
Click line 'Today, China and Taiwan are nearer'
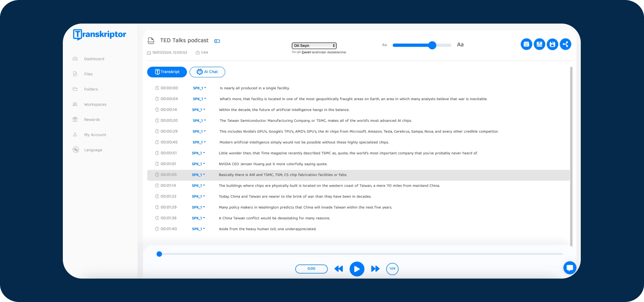click(x=295, y=196)
